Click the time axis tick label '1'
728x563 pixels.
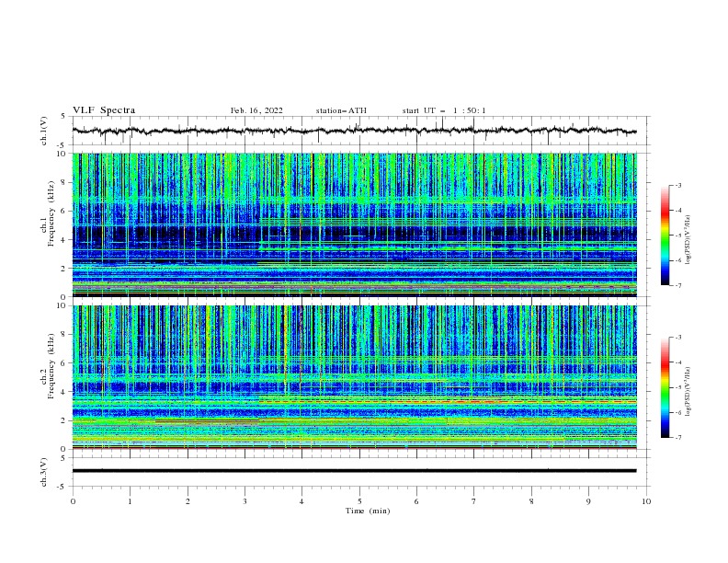[x=130, y=501]
